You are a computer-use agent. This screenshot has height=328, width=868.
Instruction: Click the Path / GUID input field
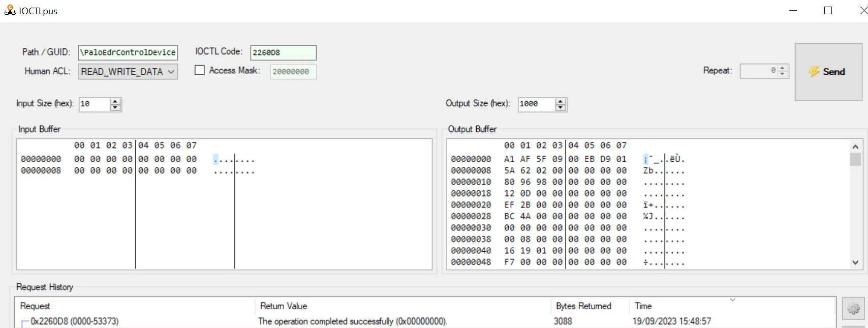[x=128, y=52]
